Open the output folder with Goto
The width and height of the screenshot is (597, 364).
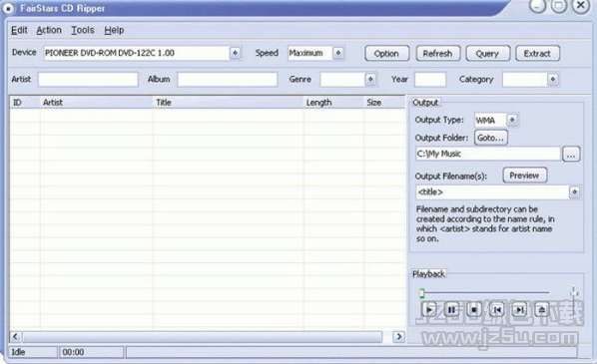[491, 138]
